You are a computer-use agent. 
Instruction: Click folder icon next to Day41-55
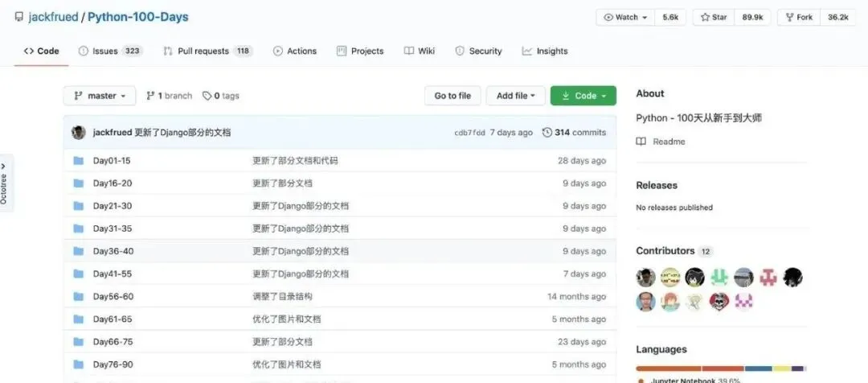[x=79, y=274]
